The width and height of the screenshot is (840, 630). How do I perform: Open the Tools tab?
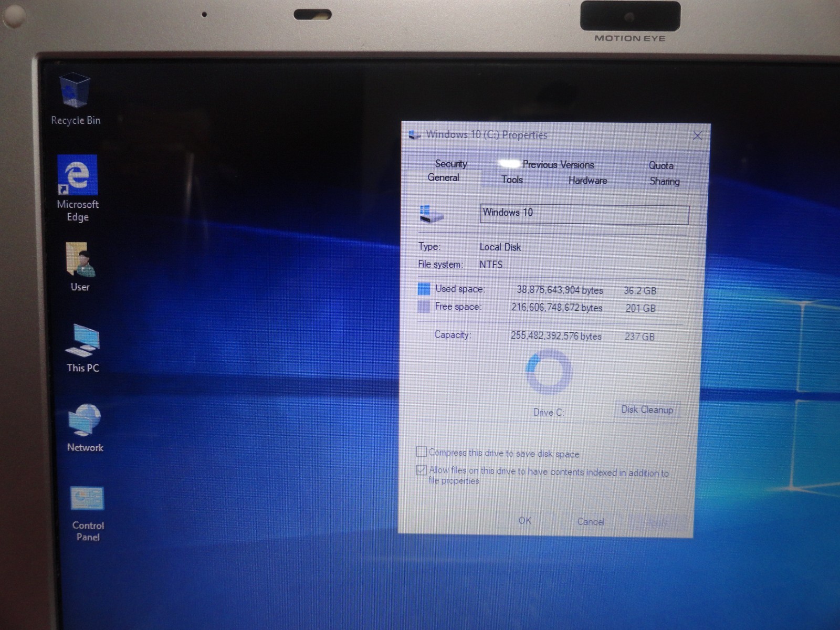(x=512, y=180)
